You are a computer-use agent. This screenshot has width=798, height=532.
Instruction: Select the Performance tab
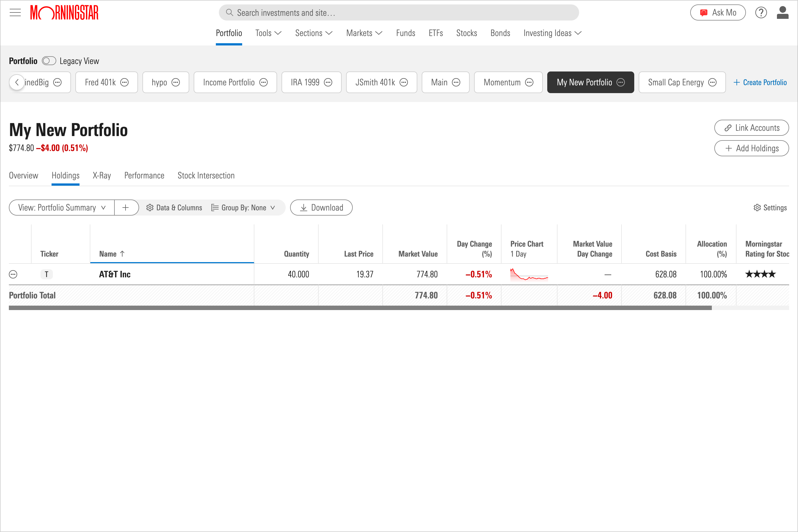click(x=144, y=176)
